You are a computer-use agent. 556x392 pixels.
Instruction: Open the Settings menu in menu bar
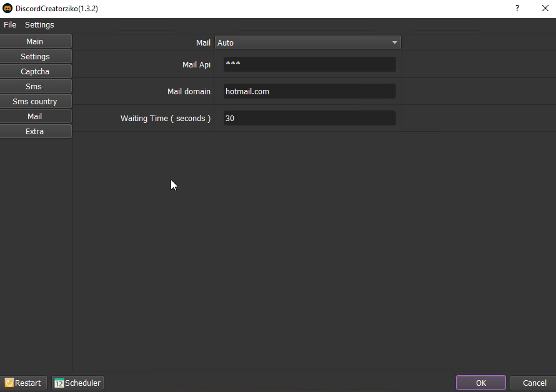(39, 25)
